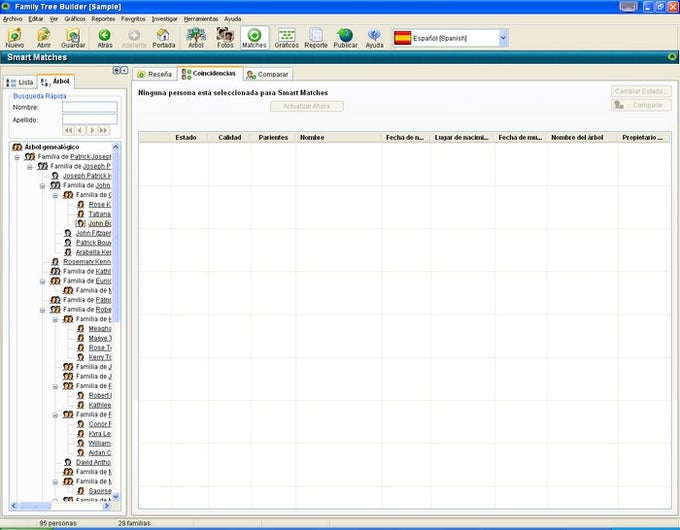Collapse the Familia de John node
Viewport: 680px width, 530px height.
coord(42,186)
